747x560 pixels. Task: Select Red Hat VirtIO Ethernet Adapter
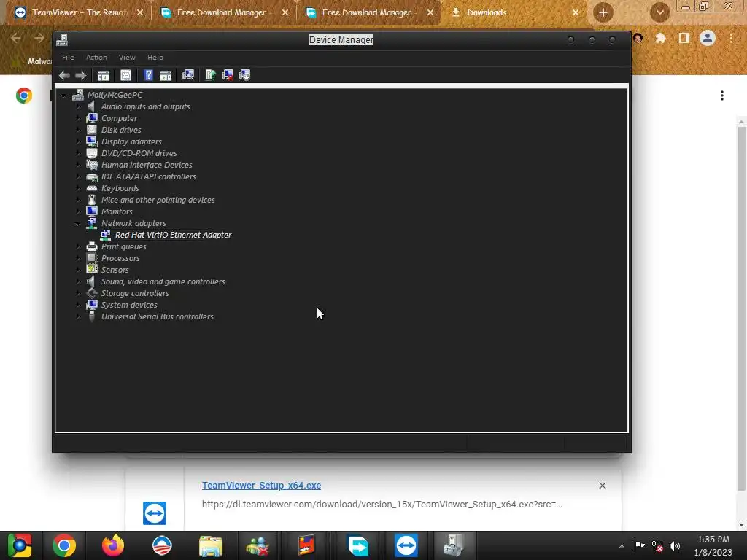point(173,235)
